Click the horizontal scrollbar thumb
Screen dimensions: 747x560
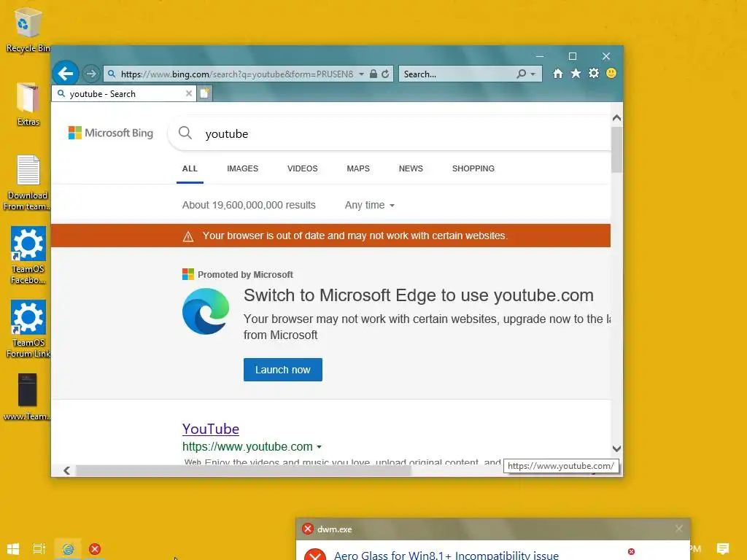point(243,470)
